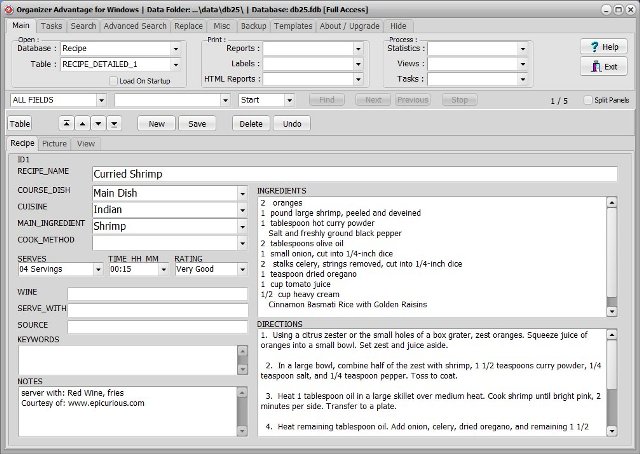Screen dimensions: 640x454
Task: Go to previous record up arrow
Action: (82, 123)
